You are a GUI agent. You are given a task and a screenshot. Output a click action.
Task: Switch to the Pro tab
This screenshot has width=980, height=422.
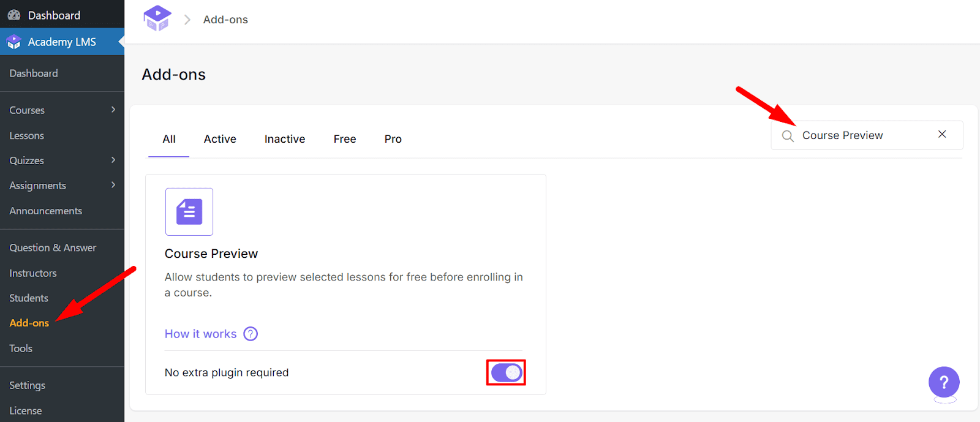pyautogui.click(x=393, y=139)
